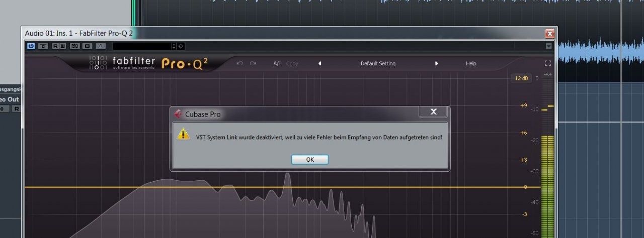Screen dimensions: 644x238
Task: Click the plug-in preset name field
Action: pyautogui.click(x=142, y=46)
